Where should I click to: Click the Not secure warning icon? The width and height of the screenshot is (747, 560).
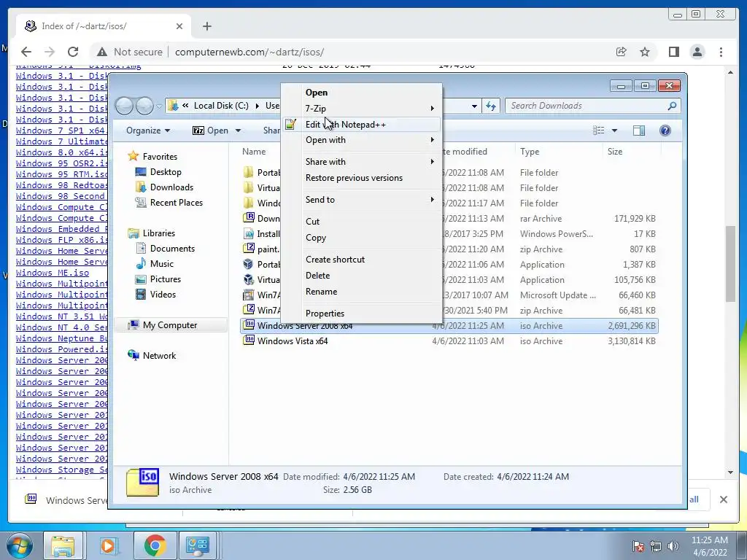[102, 52]
